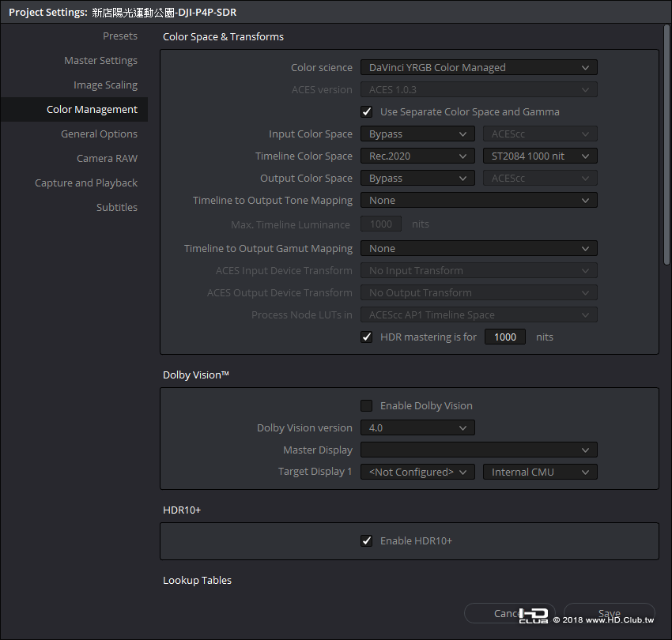Open Dolby Vision version 4.0 dropdown

coord(417,427)
